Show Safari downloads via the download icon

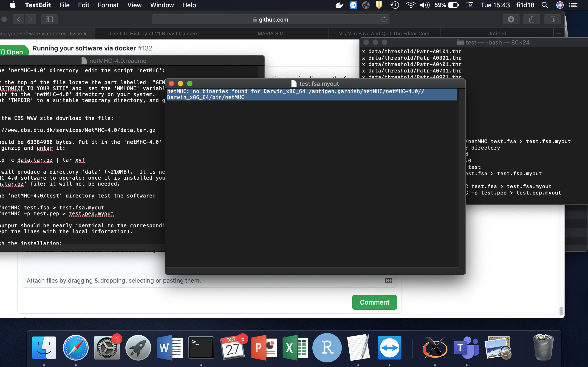click(511, 19)
